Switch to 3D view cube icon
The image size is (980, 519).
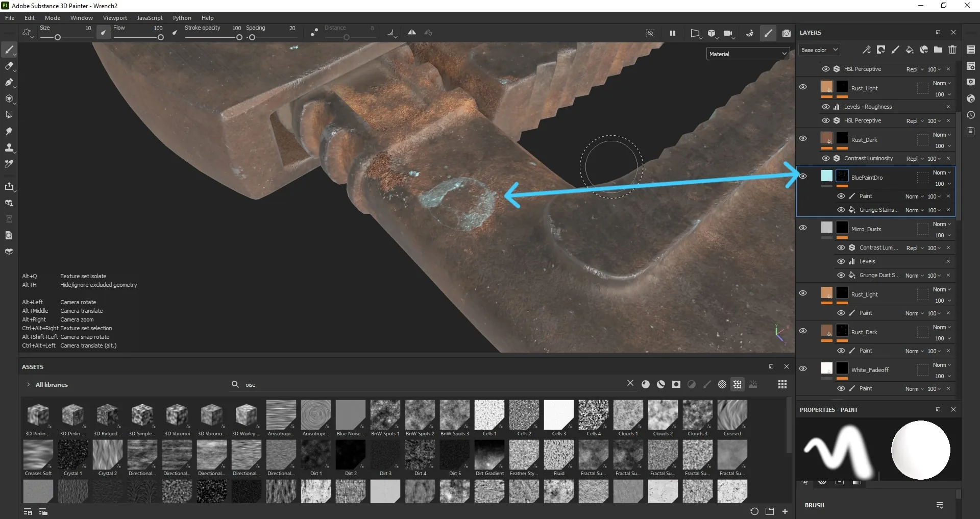(x=712, y=33)
